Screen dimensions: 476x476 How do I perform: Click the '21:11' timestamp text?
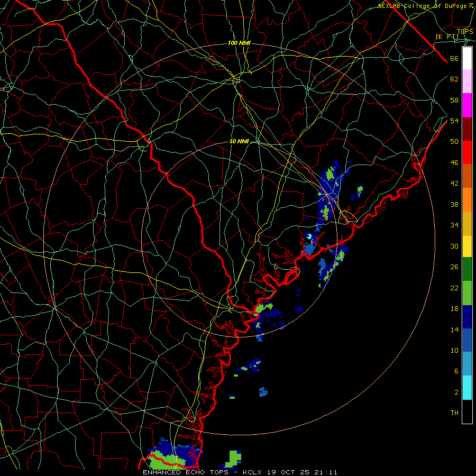pyautogui.click(x=326, y=472)
